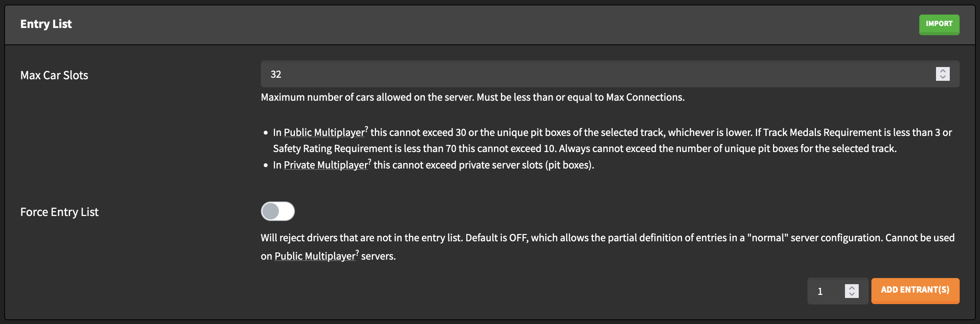Open Public Multiplayer link in Max Car Slots notes

pos(324,133)
